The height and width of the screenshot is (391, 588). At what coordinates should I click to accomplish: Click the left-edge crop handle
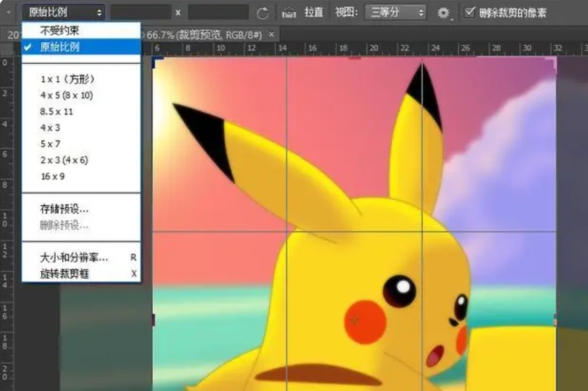tap(153, 320)
